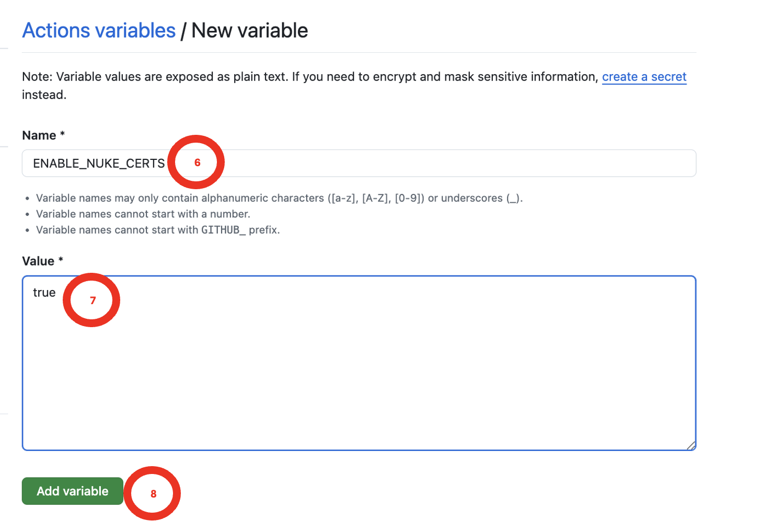Click the GITHUB_ prefix code text

tap(223, 230)
